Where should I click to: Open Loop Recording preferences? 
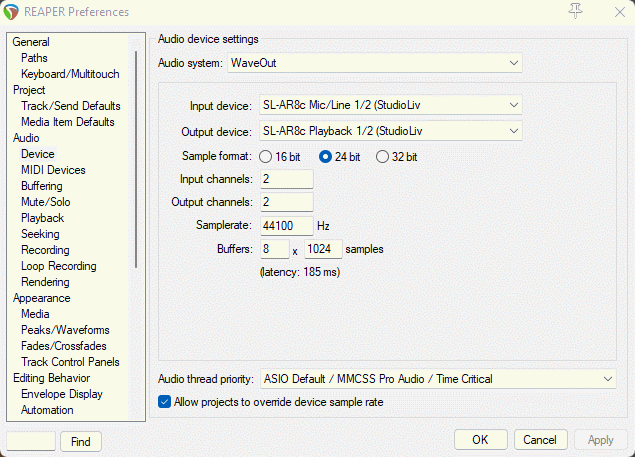pos(59,266)
